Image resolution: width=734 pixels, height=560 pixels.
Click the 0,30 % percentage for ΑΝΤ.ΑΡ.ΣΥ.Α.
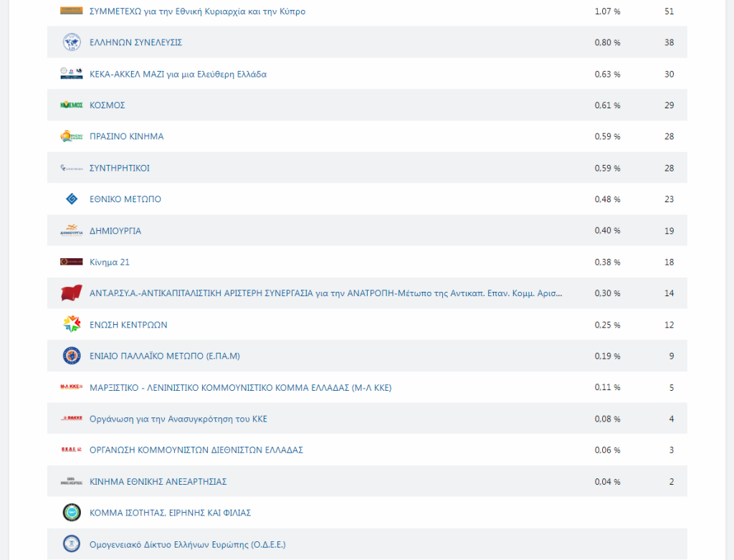pos(607,293)
